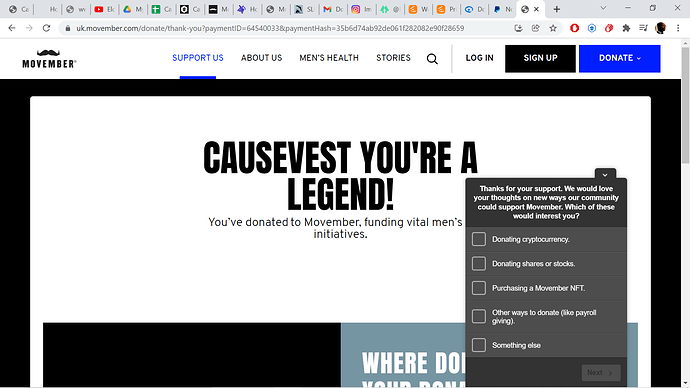Image resolution: width=690 pixels, height=388 pixels.
Task: Switch to the YouTube tab
Action: (104, 9)
